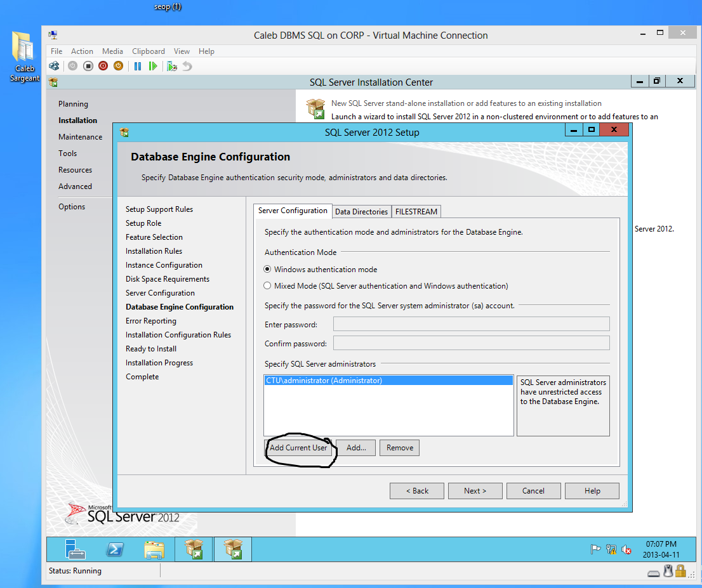Proceed with the Next > button
This screenshot has width=702, height=588.
point(475,491)
